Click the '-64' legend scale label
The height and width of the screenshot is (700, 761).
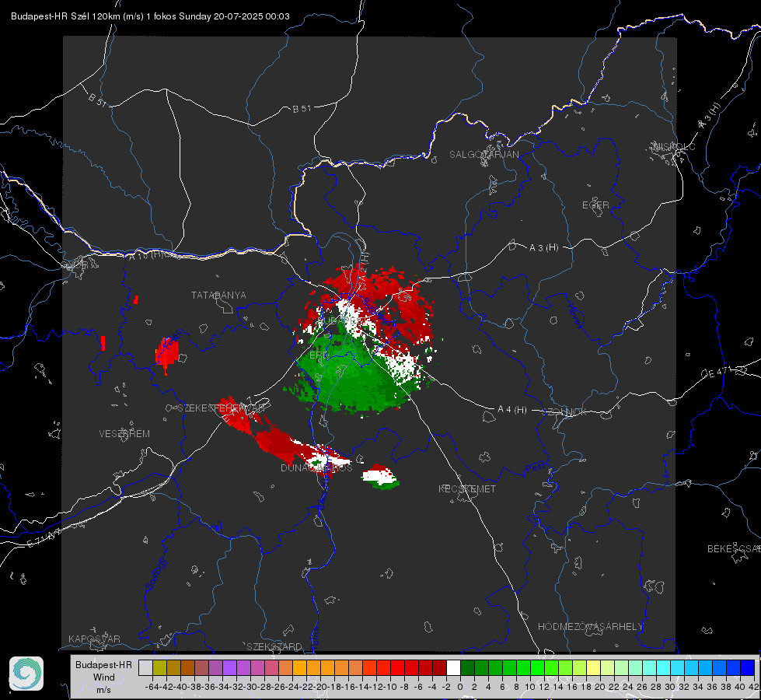pos(152,687)
